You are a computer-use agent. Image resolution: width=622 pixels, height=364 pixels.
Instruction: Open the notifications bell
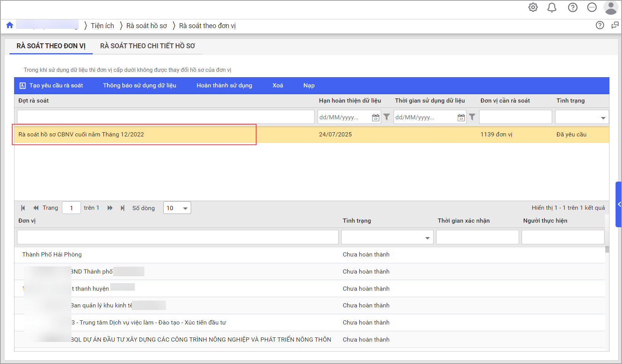click(552, 7)
